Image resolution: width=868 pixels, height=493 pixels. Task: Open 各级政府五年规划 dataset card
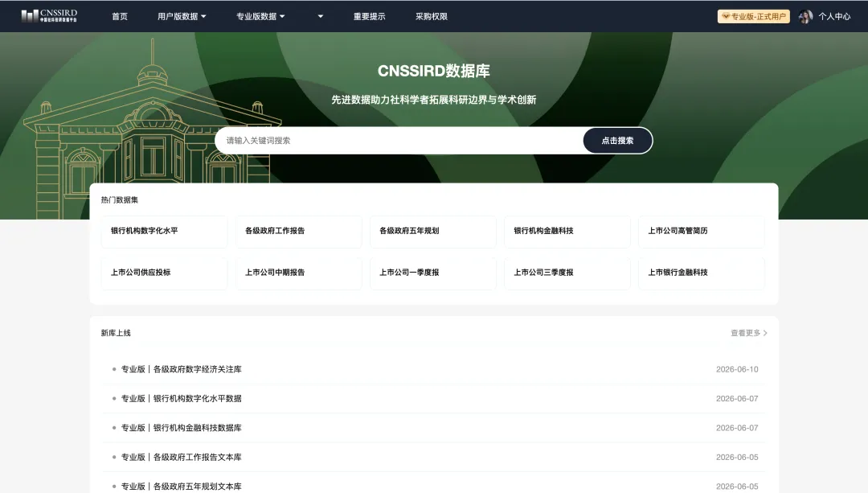point(433,231)
